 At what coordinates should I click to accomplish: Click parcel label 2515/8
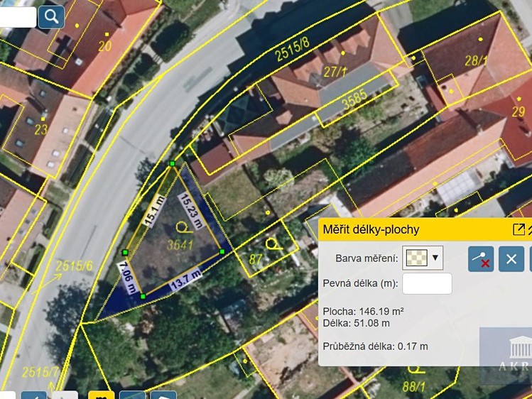[x=292, y=50]
